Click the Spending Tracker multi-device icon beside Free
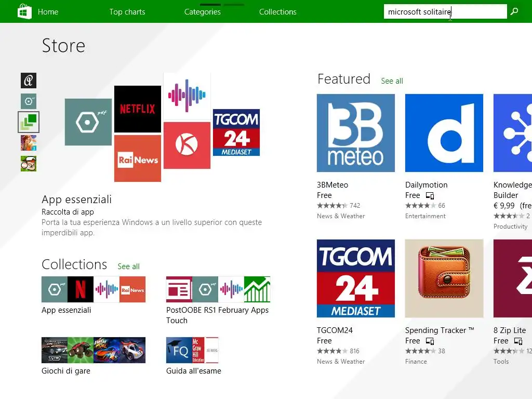 point(430,341)
